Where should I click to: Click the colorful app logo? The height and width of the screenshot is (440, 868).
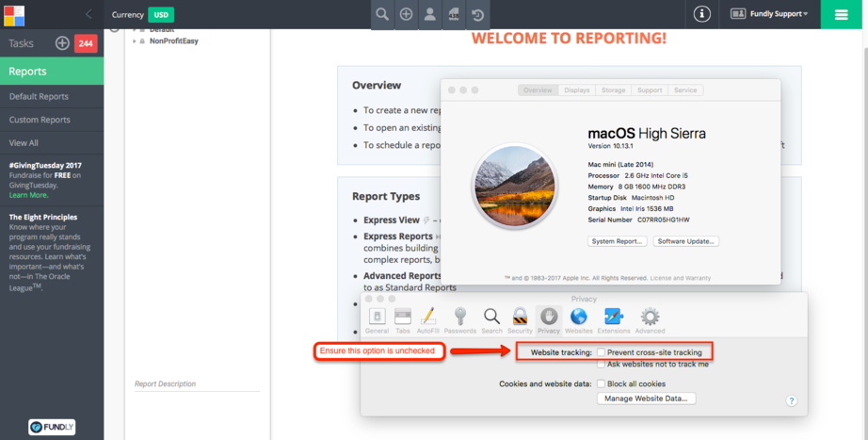[x=14, y=14]
